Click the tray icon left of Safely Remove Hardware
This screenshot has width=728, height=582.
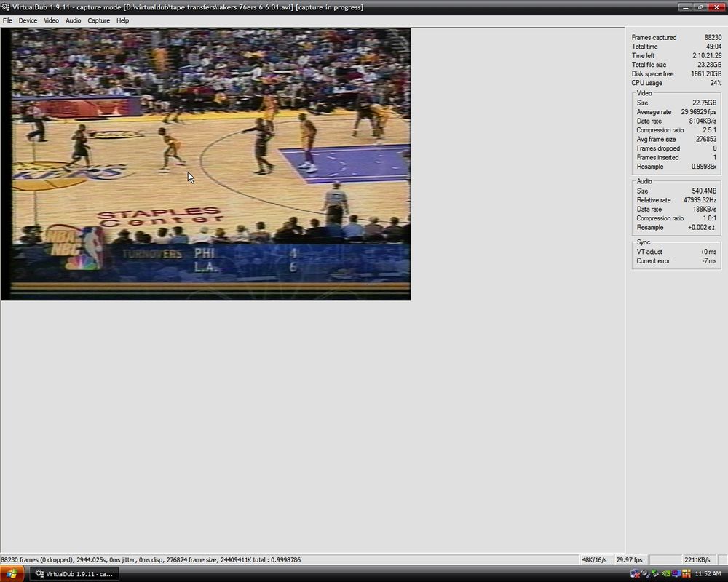[645, 574]
